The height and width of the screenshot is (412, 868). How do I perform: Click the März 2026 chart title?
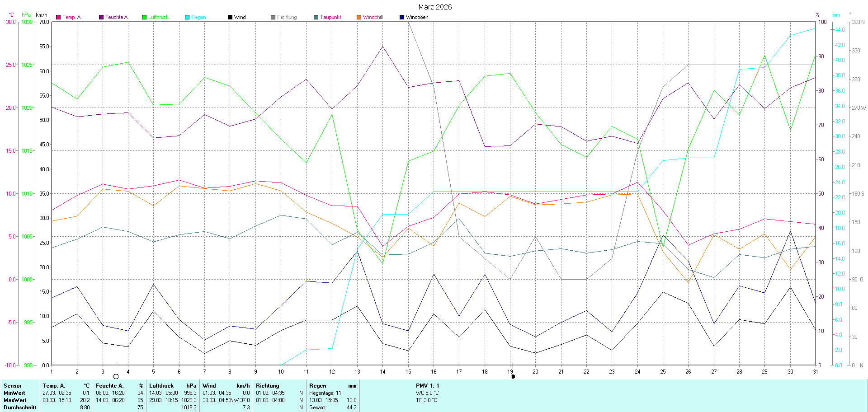tap(435, 7)
